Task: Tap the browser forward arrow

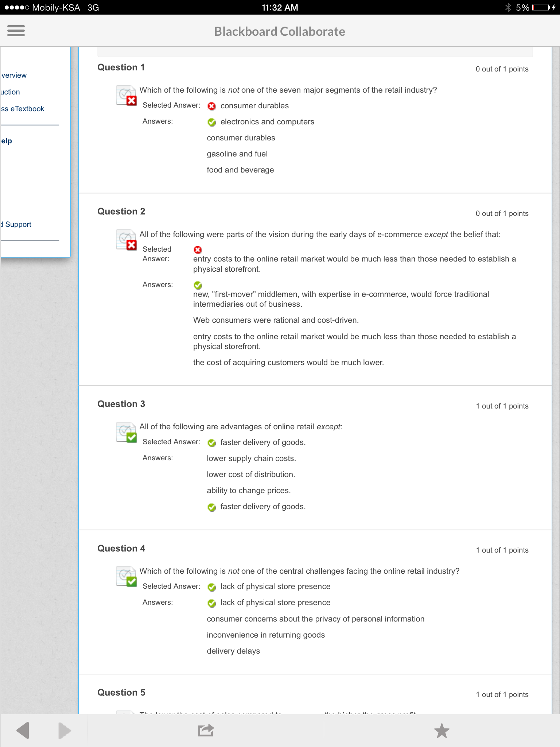Action: pyautogui.click(x=65, y=730)
